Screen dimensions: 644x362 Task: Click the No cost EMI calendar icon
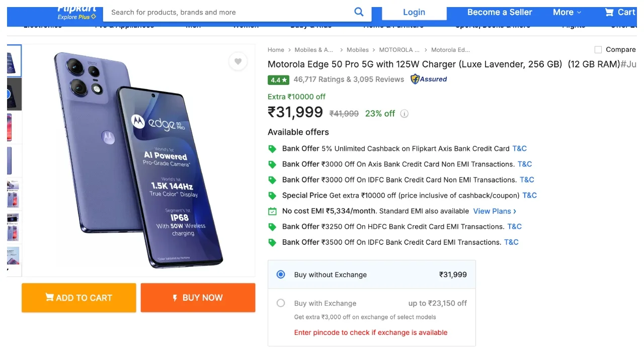272,211
